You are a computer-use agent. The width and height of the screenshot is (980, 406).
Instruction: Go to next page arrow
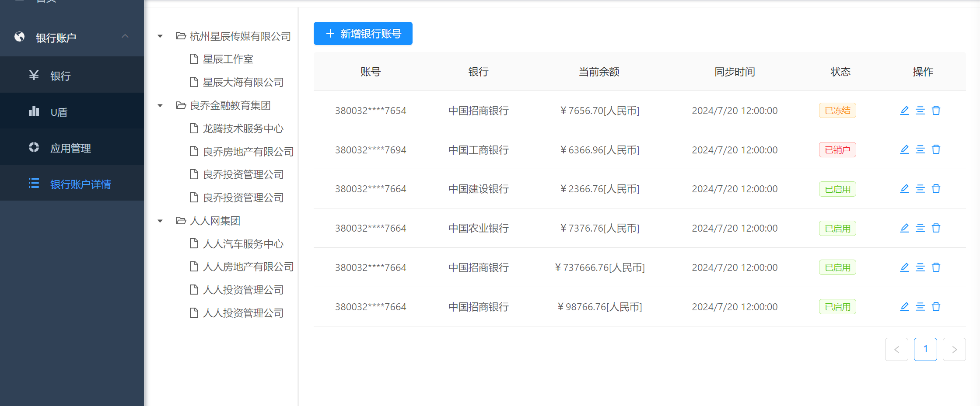(954, 349)
